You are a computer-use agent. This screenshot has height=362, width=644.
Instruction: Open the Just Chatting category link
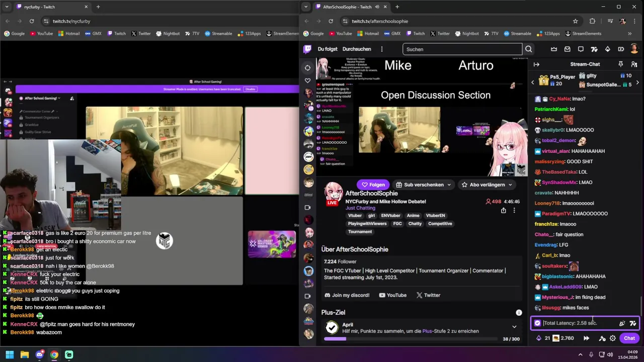pyautogui.click(x=360, y=208)
